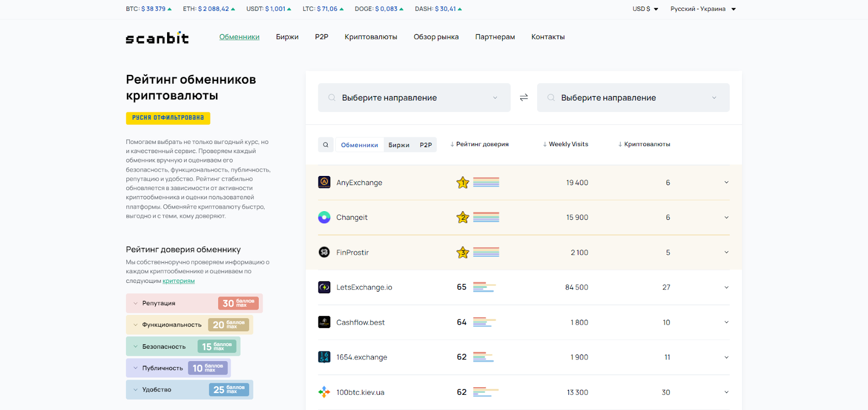
Task: Open Биржи in top navigation
Action: (287, 37)
